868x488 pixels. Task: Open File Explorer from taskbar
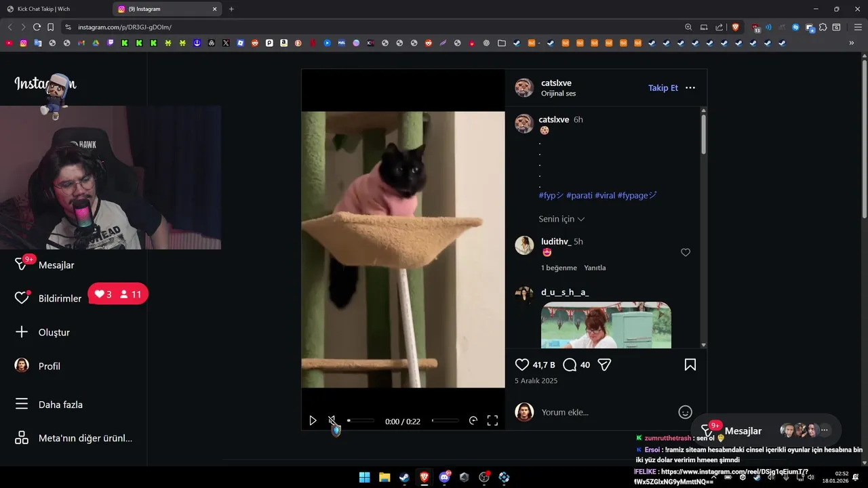(384, 477)
